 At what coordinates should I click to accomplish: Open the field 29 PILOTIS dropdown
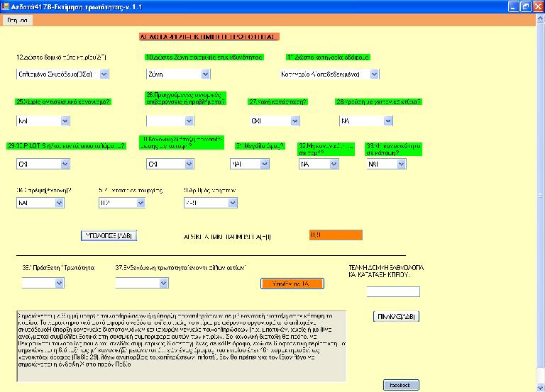65,164
